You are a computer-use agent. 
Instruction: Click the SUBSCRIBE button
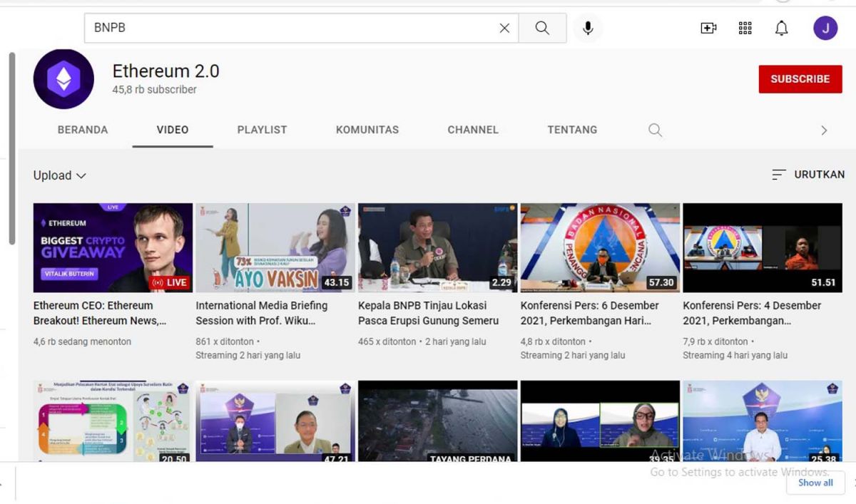point(800,79)
